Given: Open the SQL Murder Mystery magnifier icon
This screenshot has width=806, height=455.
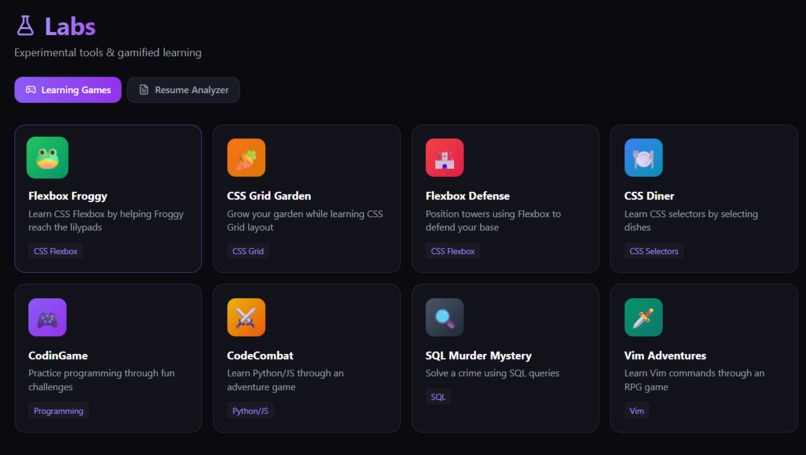Looking at the screenshot, I should (445, 317).
